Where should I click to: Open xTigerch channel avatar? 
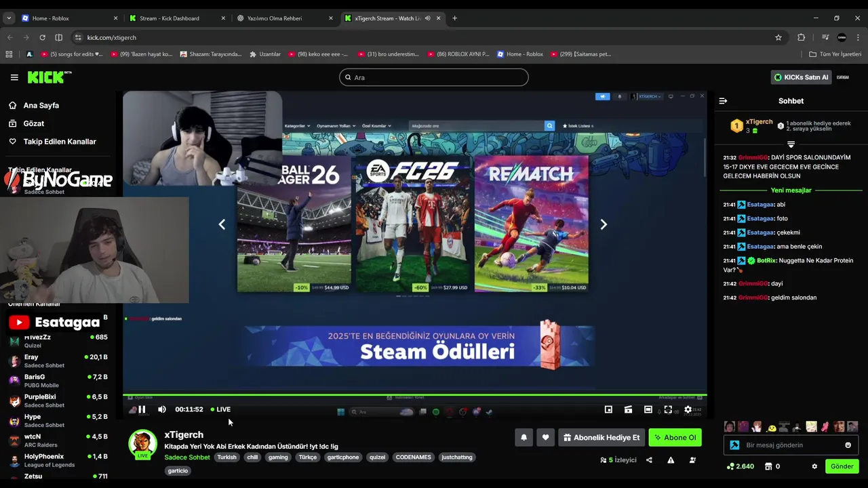142,444
